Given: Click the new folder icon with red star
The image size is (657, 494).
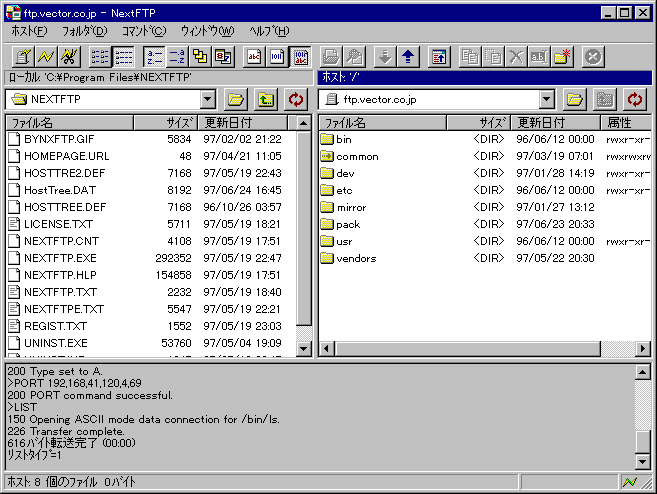Looking at the screenshot, I should 562,57.
